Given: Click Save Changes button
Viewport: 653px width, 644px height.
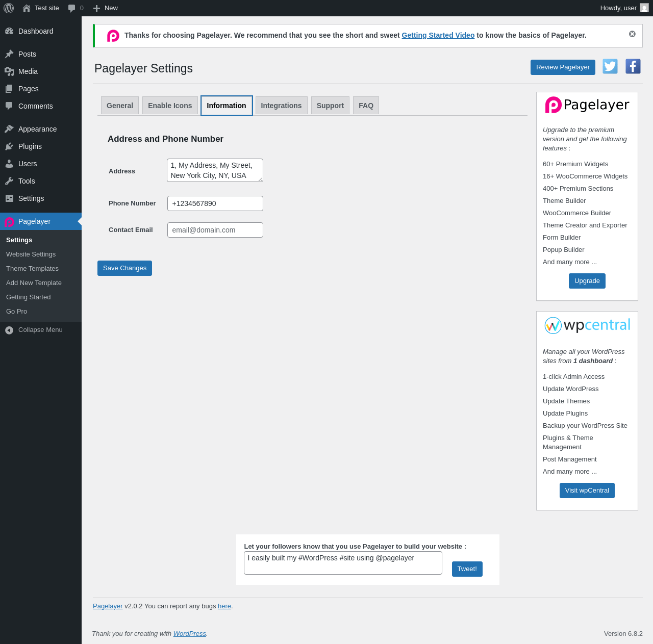Looking at the screenshot, I should (x=124, y=268).
